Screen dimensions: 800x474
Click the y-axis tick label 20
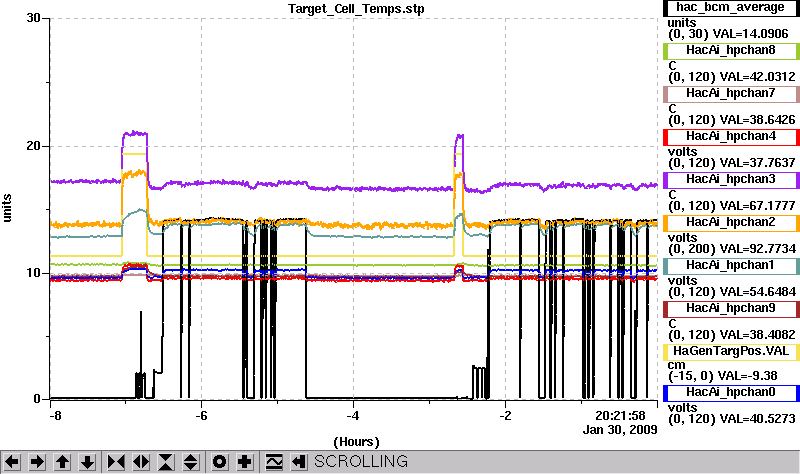coord(33,146)
